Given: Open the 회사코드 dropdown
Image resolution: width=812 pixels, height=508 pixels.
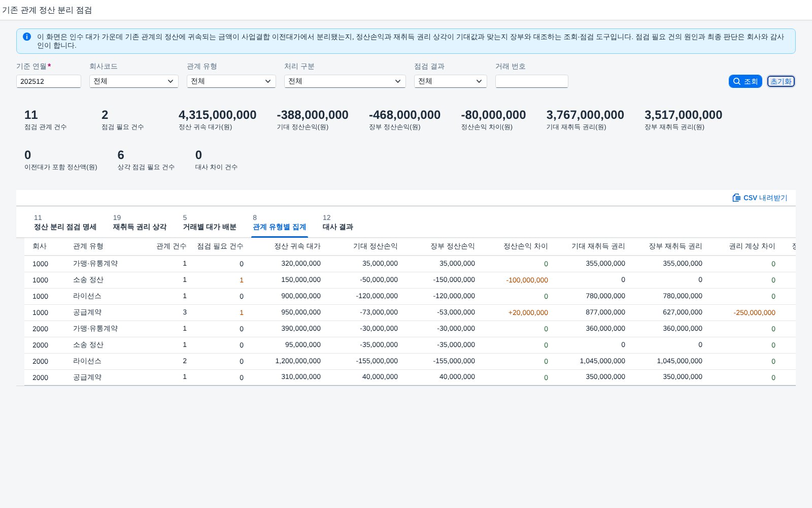Looking at the screenshot, I should pyautogui.click(x=134, y=81).
